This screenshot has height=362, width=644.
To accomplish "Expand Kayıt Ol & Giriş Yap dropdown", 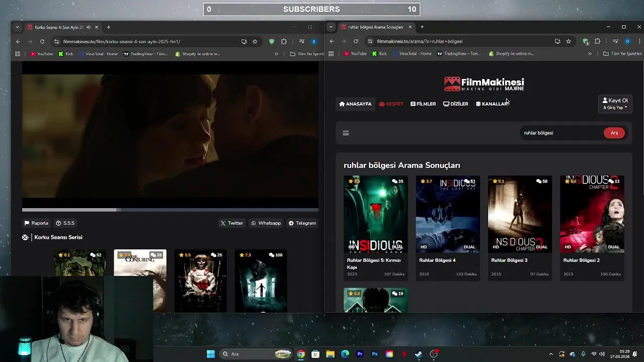I will 615,104.
